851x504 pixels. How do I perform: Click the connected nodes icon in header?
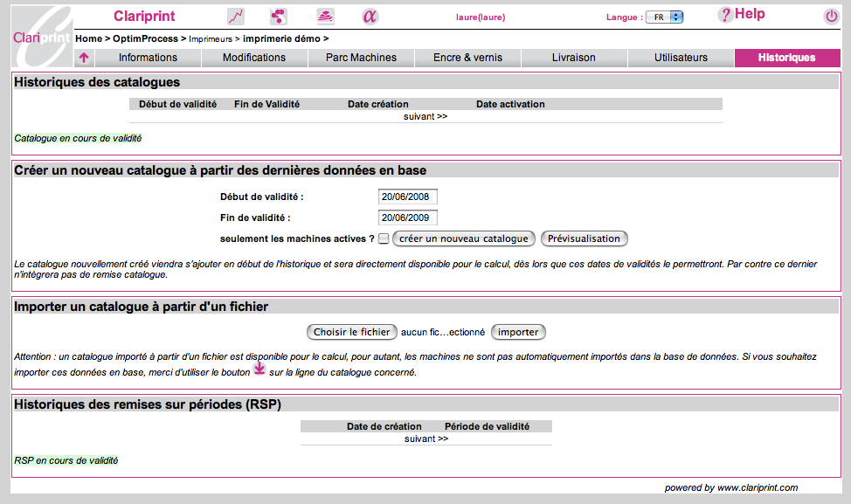[279, 17]
